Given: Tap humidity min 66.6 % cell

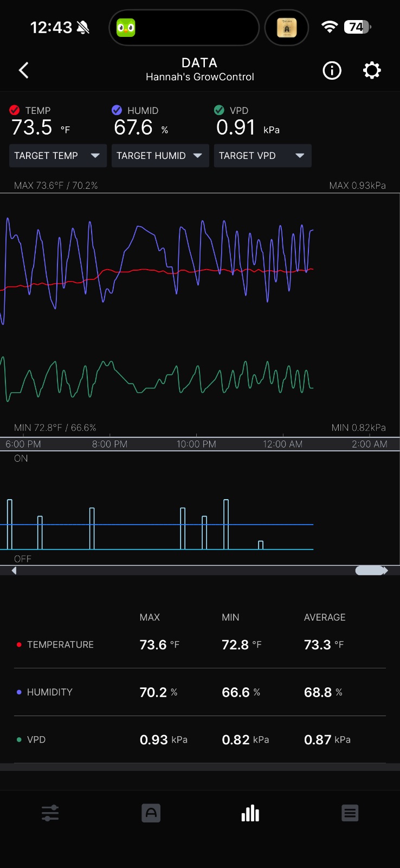Looking at the screenshot, I should [x=241, y=692].
